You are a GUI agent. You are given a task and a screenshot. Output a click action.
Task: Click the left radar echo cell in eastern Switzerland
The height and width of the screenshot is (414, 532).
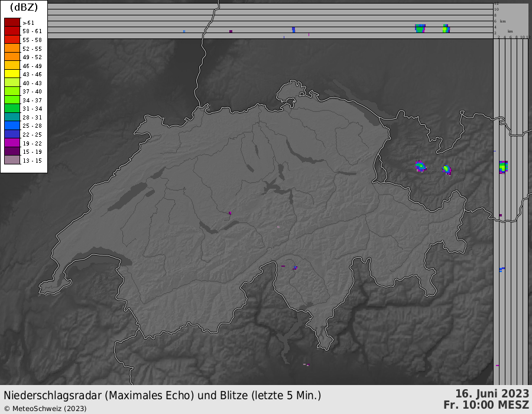(x=420, y=166)
